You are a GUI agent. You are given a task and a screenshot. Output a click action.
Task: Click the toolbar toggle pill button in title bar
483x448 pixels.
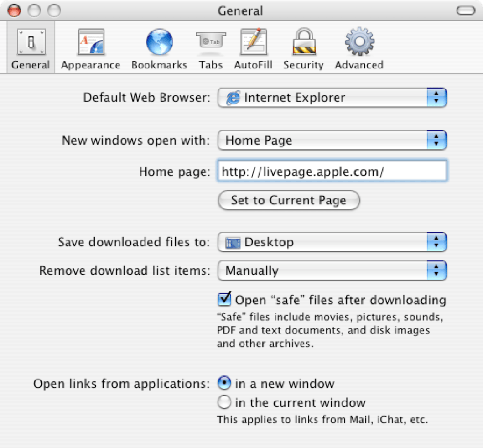[466, 11]
